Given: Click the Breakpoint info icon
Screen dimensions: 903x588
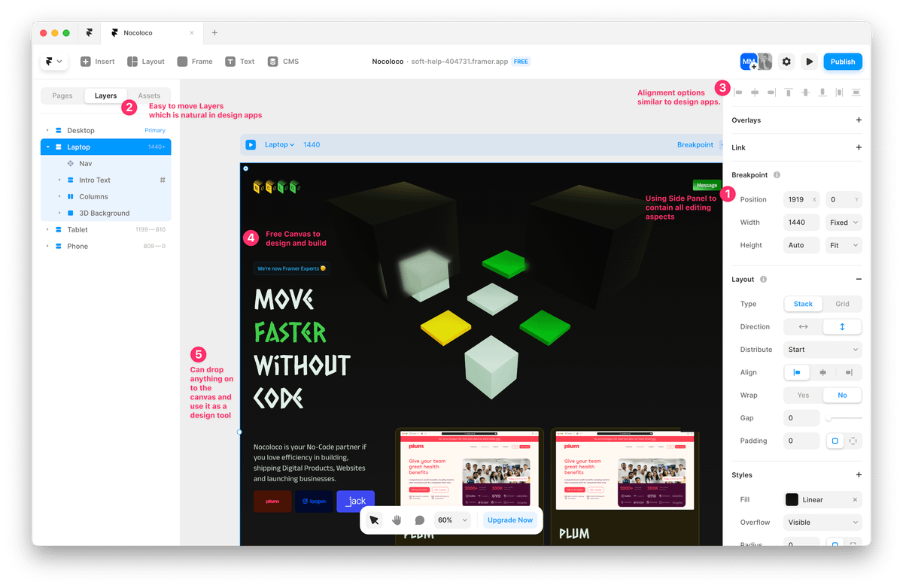Looking at the screenshot, I should 777,175.
